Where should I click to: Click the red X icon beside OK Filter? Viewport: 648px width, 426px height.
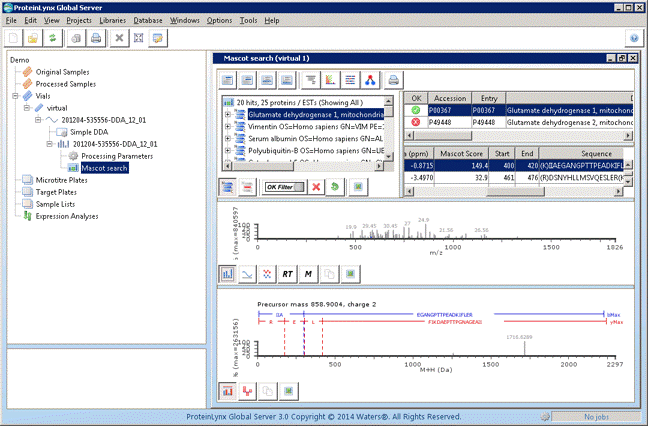(315, 187)
